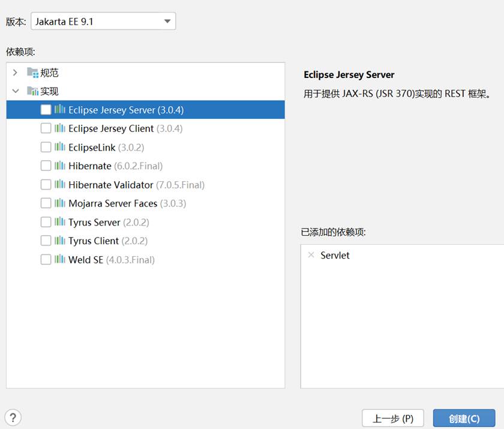Select the 规范 tree label

click(x=49, y=73)
